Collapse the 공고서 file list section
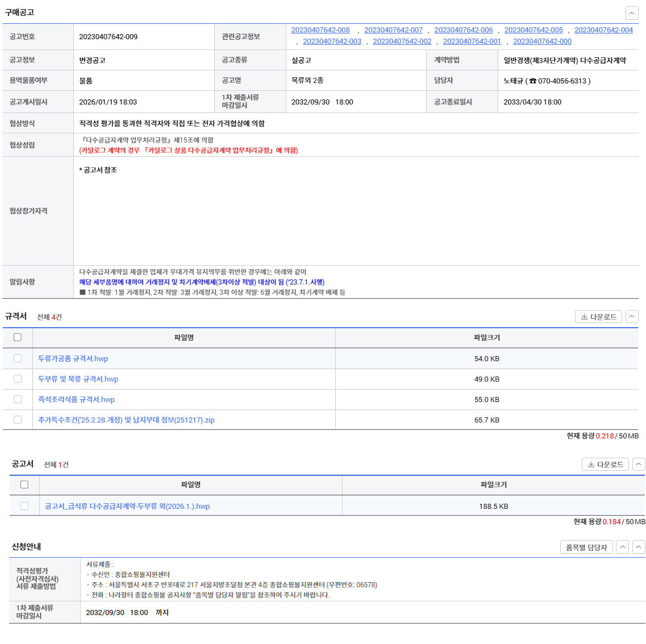Image resolution: width=646 pixels, height=644 pixels. point(639,465)
